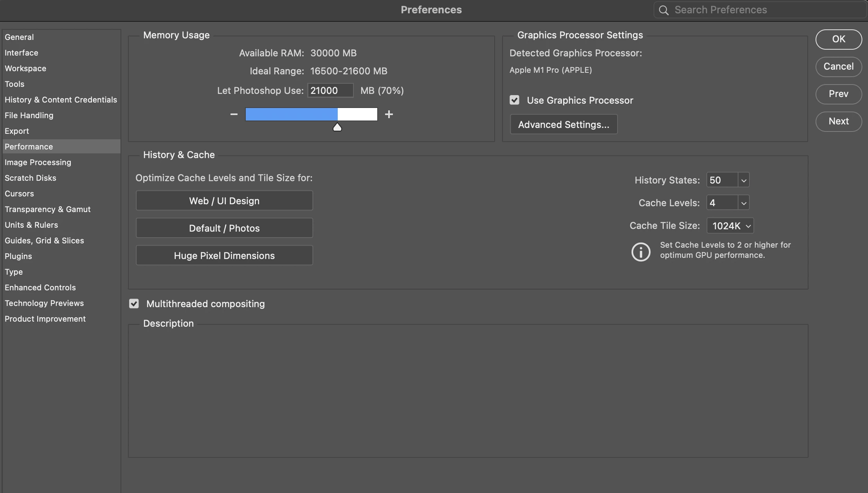Click the minus icon to decrease memory
This screenshot has width=868, height=493.
click(234, 114)
